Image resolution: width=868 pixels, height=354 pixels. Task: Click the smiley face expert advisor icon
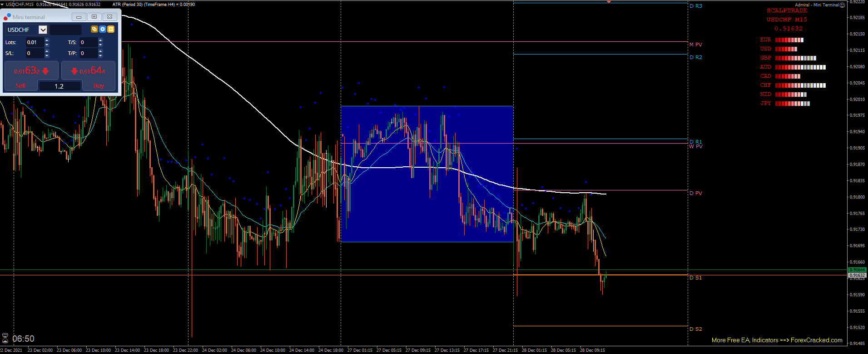[x=842, y=5]
